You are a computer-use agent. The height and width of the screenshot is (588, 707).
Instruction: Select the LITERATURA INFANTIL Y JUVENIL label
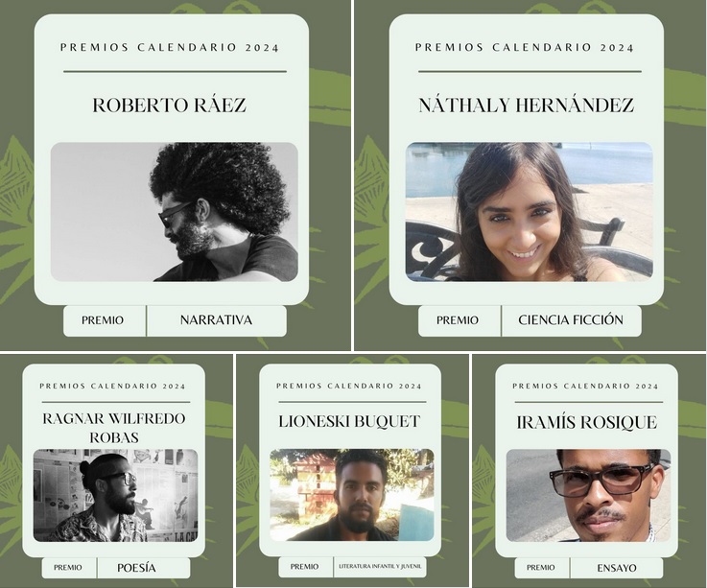pyautogui.click(x=380, y=566)
